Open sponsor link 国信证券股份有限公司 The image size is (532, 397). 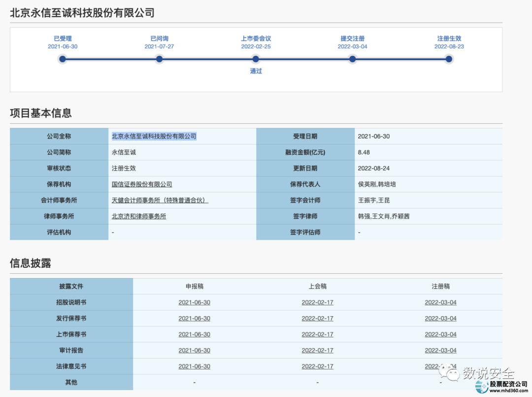[x=142, y=184]
